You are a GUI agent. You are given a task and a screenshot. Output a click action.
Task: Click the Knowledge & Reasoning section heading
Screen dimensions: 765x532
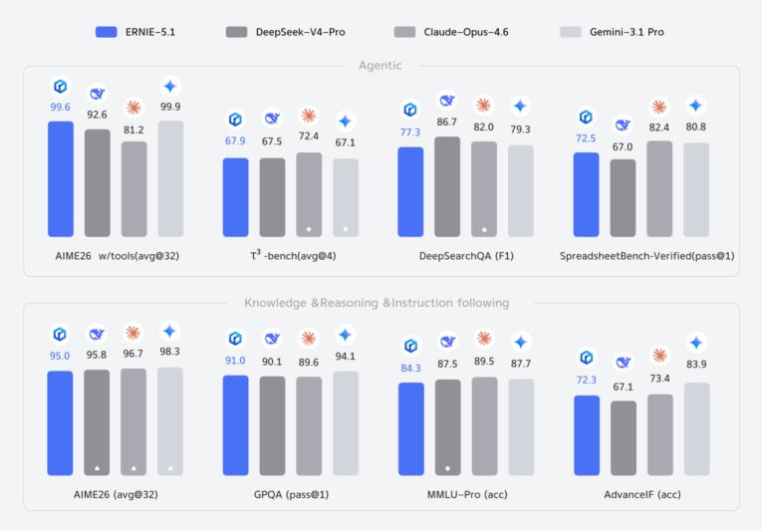click(x=377, y=303)
